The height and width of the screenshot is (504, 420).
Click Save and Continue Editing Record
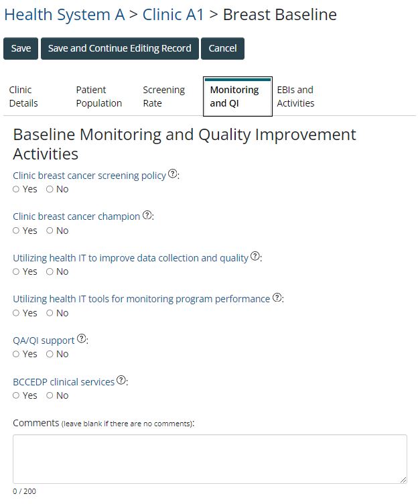[x=120, y=48]
